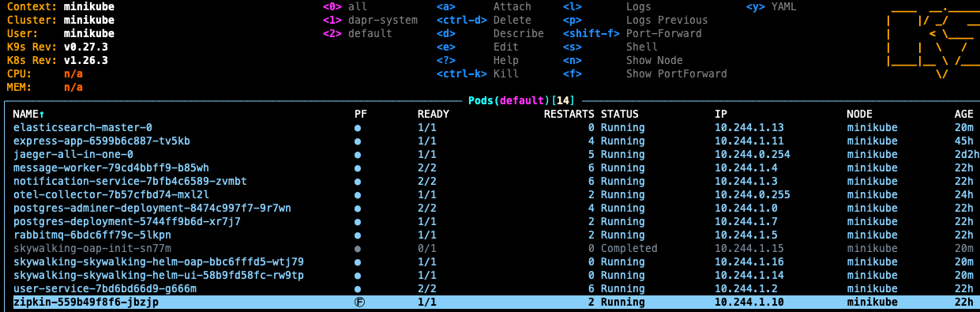Image resolution: width=980 pixels, height=312 pixels.
Task: Click the IP column header
Action: 721,115
